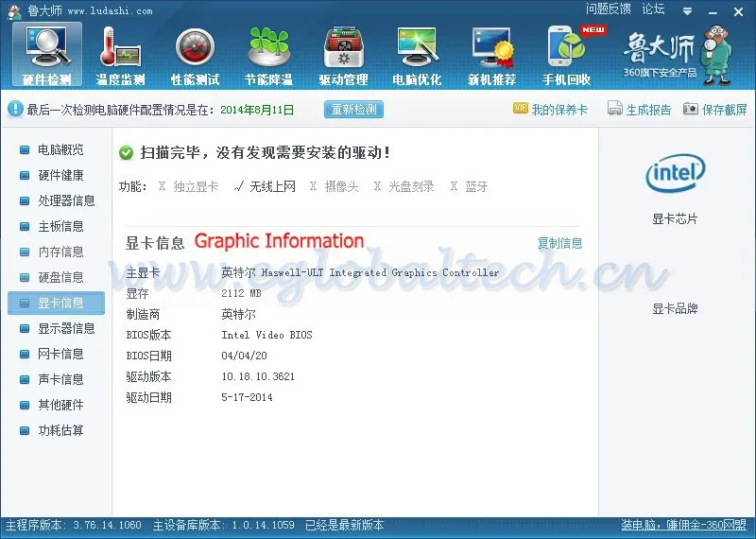This screenshot has width=756, height=539.
Task: Open 温度监测 temperature monitor icon
Action: [x=121, y=55]
